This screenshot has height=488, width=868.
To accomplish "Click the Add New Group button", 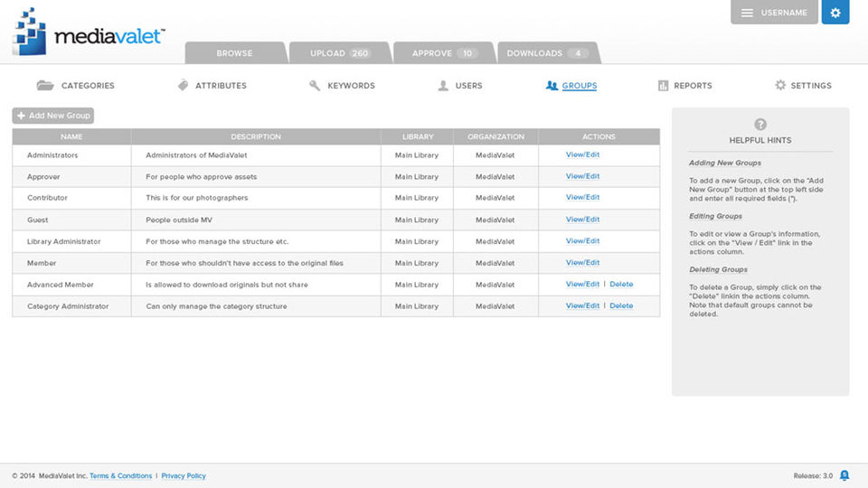I will tap(53, 116).
